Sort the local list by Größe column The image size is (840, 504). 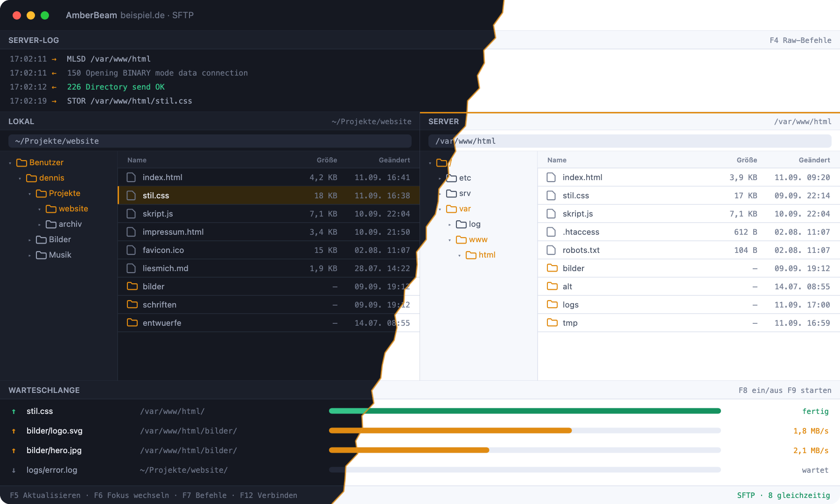327,160
